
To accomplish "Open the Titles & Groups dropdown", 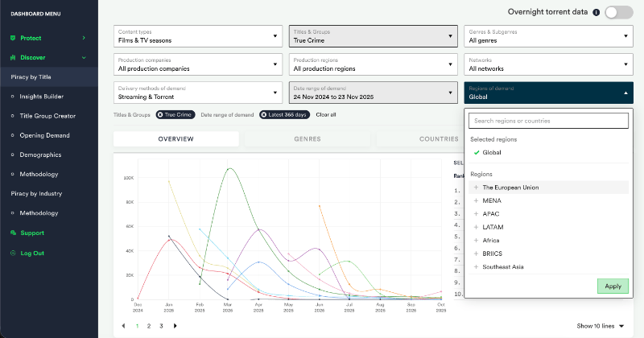I will pos(374,36).
